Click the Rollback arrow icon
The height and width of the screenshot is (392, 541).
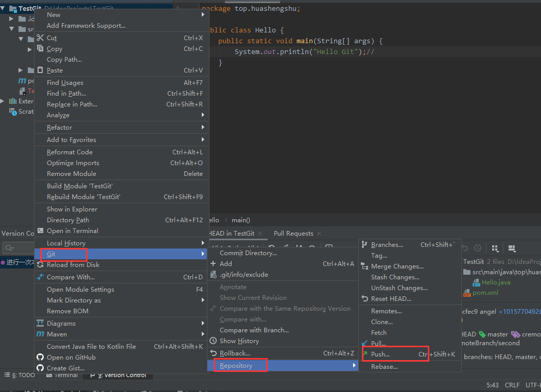[x=214, y=353]
